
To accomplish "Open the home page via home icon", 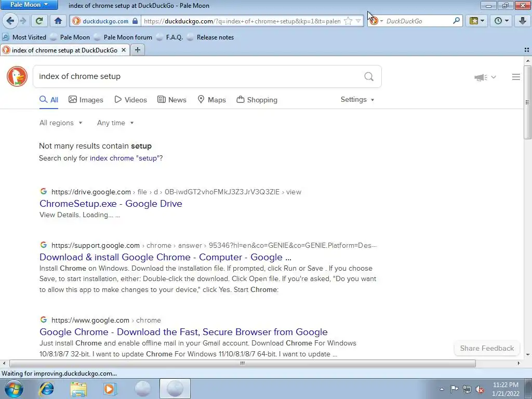I will (58, 21).
